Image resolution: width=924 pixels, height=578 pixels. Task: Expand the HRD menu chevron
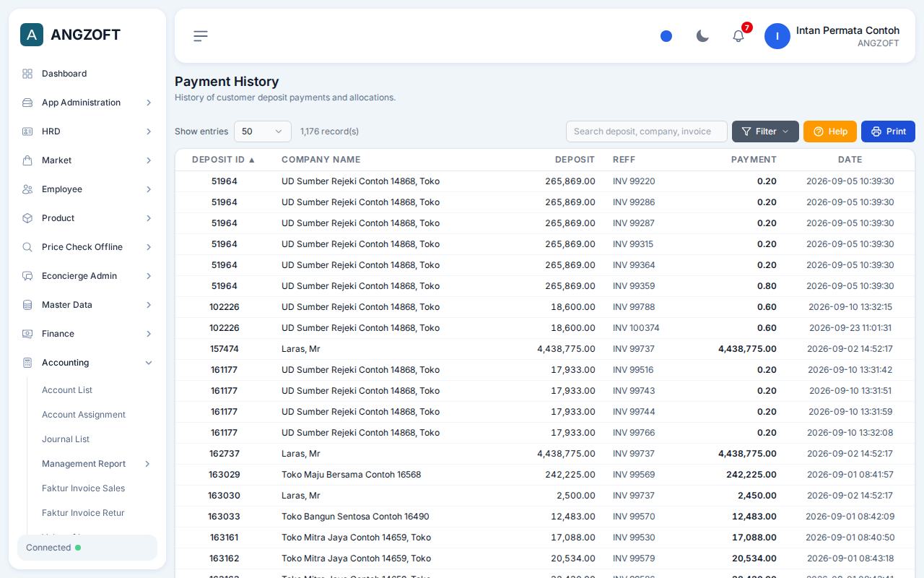(x=149, y=131)
